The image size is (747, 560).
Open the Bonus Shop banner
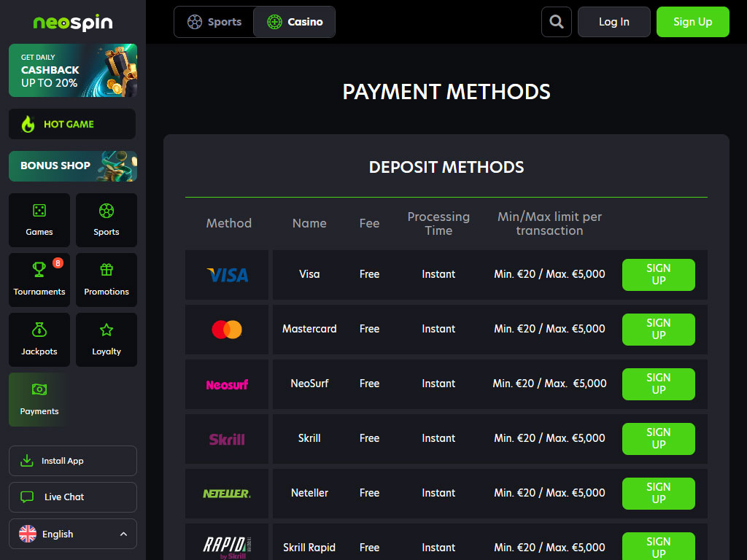pyautogui.click(x=73, y=166)
